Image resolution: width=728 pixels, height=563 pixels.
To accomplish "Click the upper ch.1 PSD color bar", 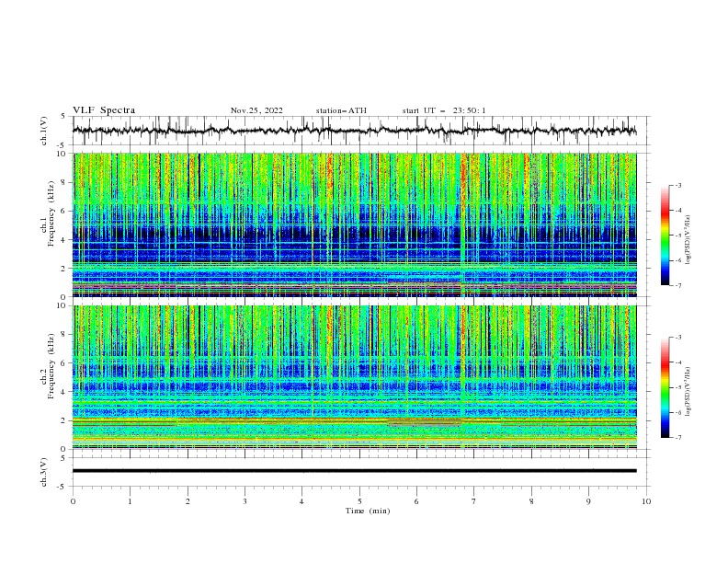I will tap(665, 235).
